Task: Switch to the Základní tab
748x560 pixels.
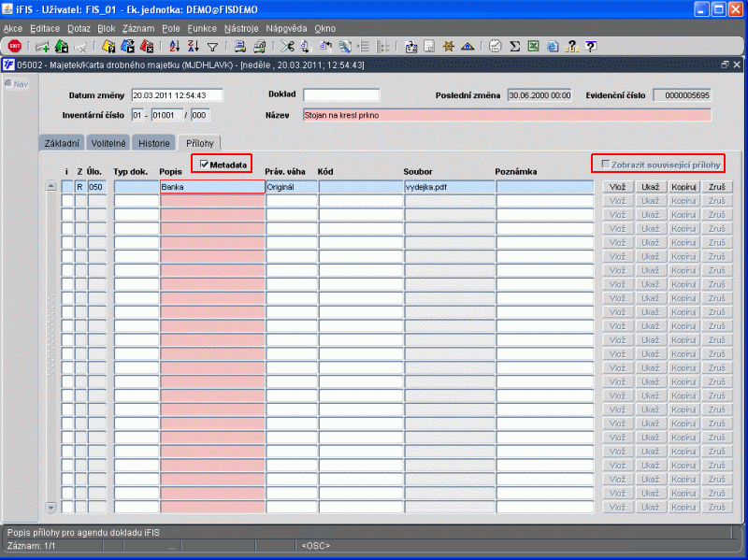Action: 62,143
